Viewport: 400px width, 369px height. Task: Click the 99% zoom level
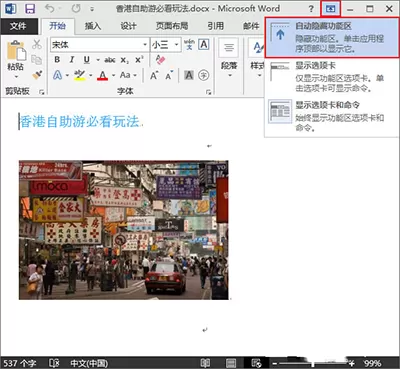[x=373, y=363]
